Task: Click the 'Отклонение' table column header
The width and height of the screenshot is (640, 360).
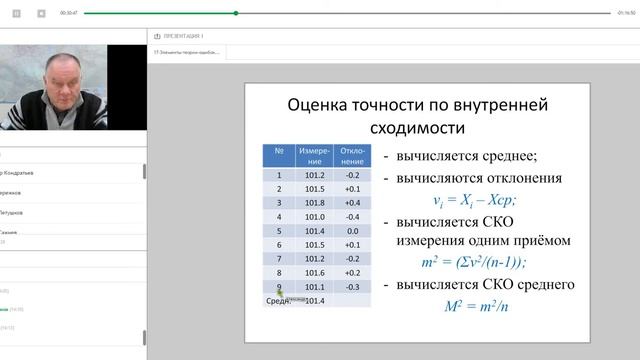Action: pyautogui.click(x=352, y=156)
